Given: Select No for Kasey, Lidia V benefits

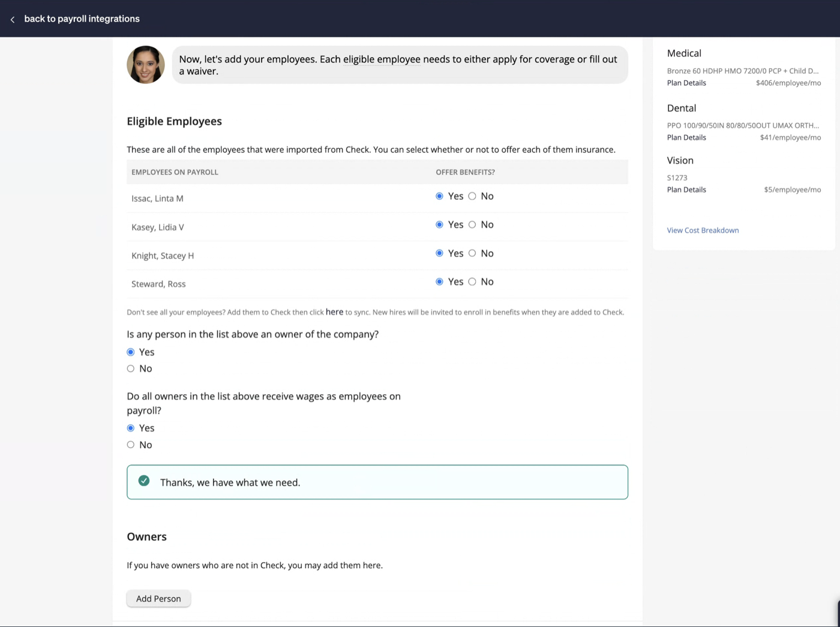Looking at the screenshot, I should (x=472, y=224).
